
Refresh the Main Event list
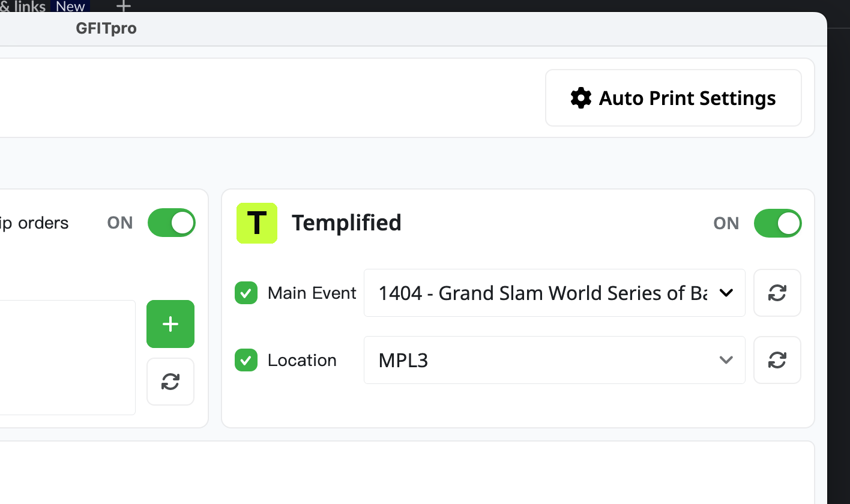(777, 293)
